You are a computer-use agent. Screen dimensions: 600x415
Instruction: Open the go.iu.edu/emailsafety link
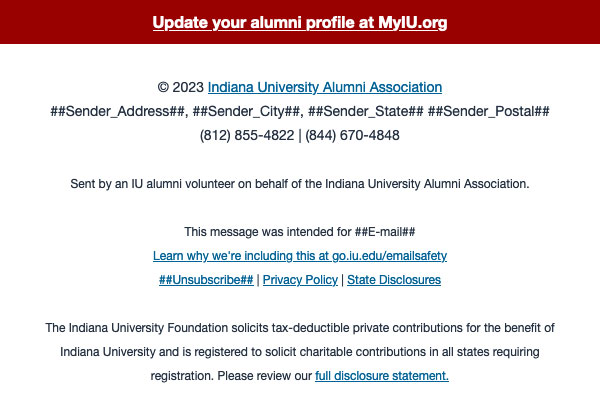tap(300, 256)
